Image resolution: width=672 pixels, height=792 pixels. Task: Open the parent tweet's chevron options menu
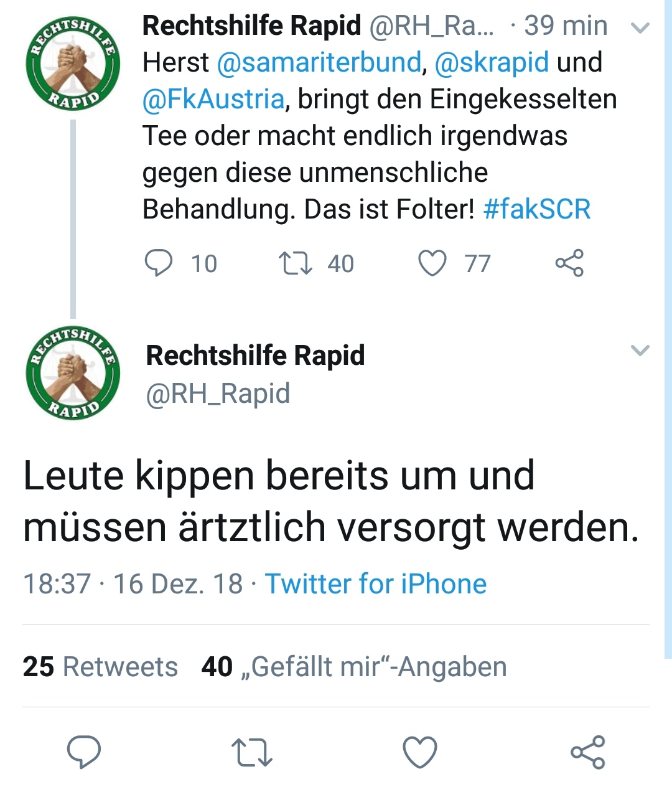click(x=640, y=27)
